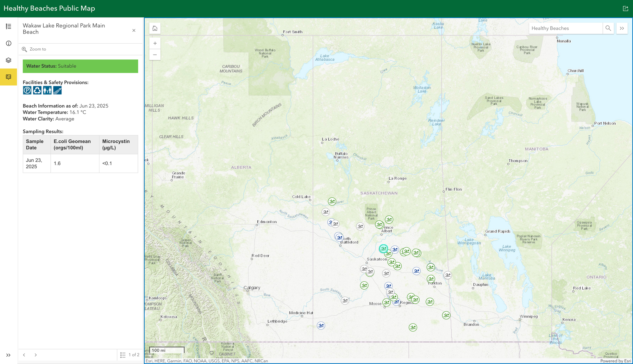Click the blue beach marker near Medicine Hat
Screen dimensions: 633x364
(x=321, y=325)
